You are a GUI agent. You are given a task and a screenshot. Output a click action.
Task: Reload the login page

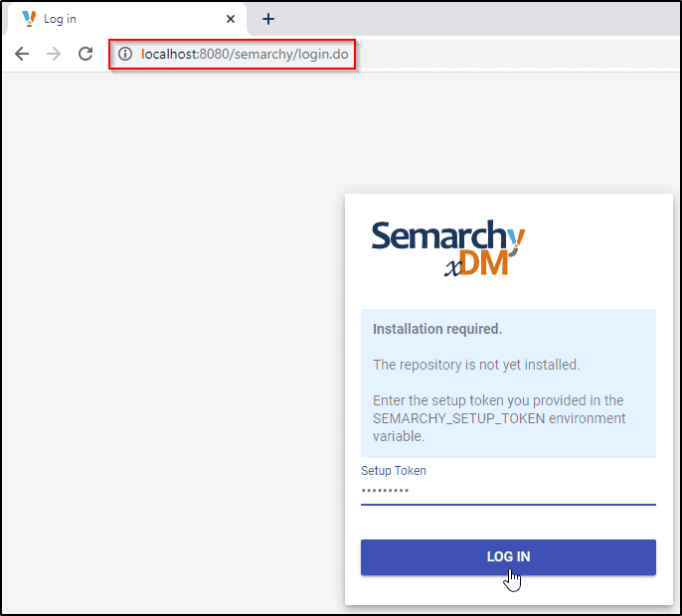[x=85, y=54]
